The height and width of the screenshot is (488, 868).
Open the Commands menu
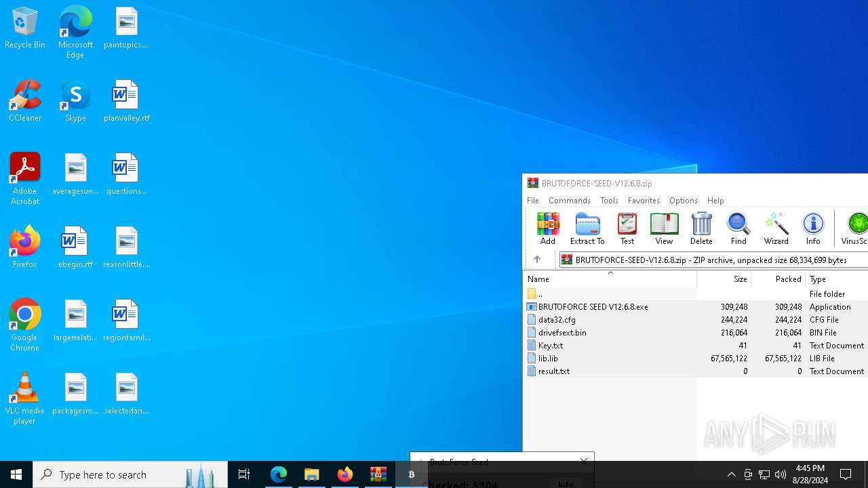[570, 201]
